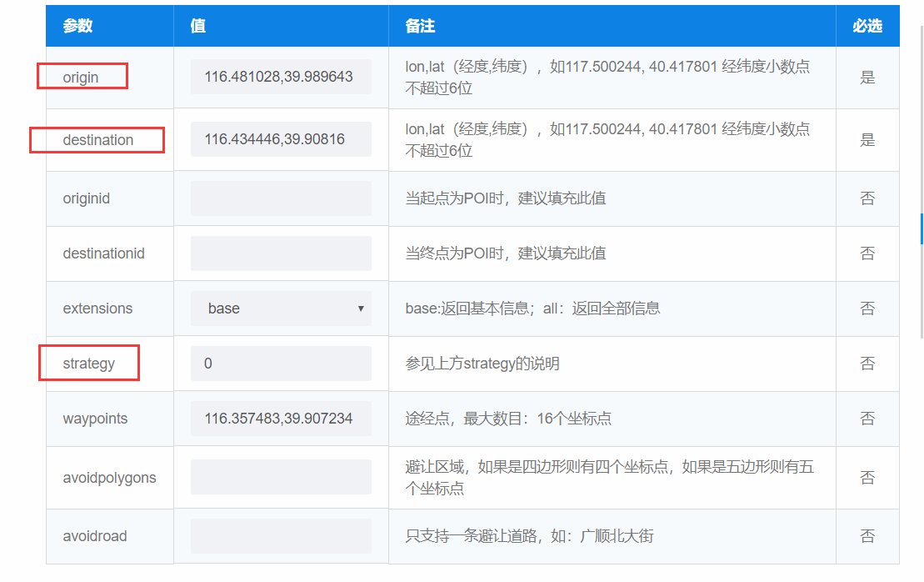Viewport: 924px width, 582px height.
Task: Click the note '当起点为POI时，建议填充此值'
Action: (x=506, y=198)
